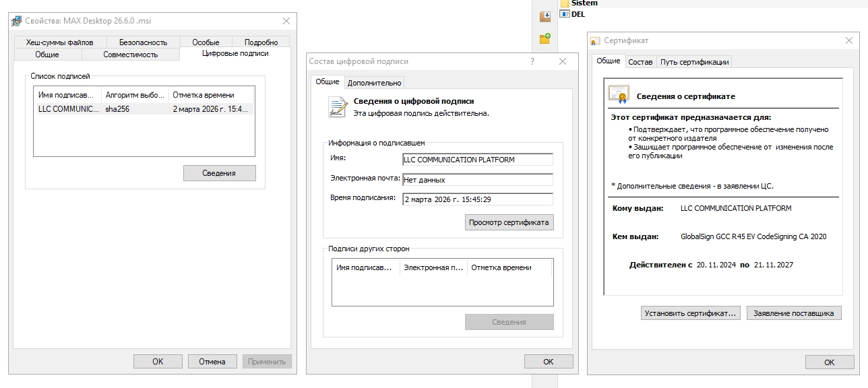Click the Имя подписавшего column header in Список подписей
868x388 pixels.
pos(67,95)
